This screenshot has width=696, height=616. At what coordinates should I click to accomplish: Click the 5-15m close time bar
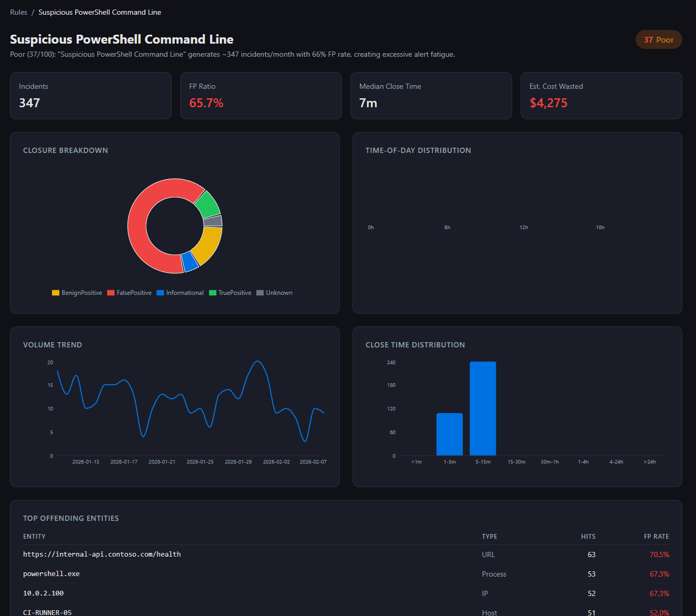pos(483,408)
